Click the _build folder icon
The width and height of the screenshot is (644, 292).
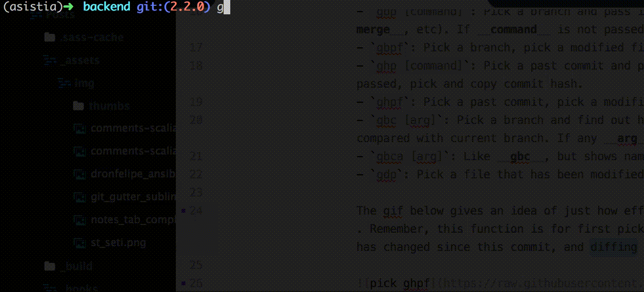point(49,266)
